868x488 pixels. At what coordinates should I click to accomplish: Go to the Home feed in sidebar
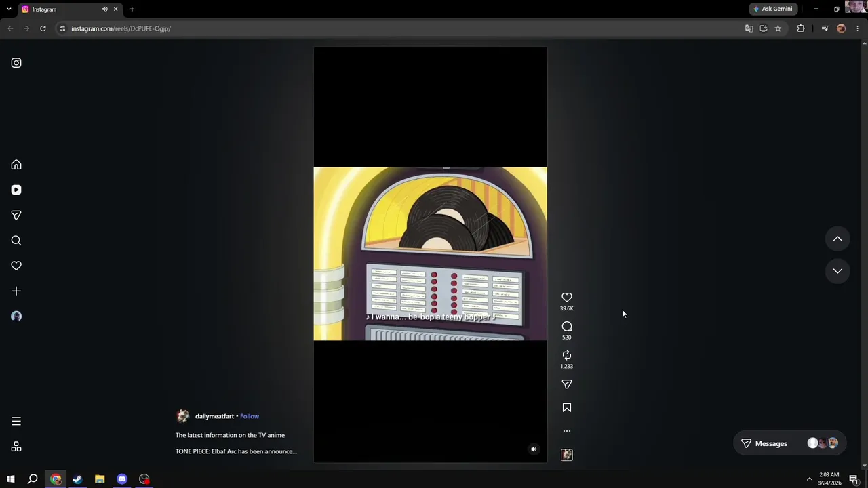point(16,165)
